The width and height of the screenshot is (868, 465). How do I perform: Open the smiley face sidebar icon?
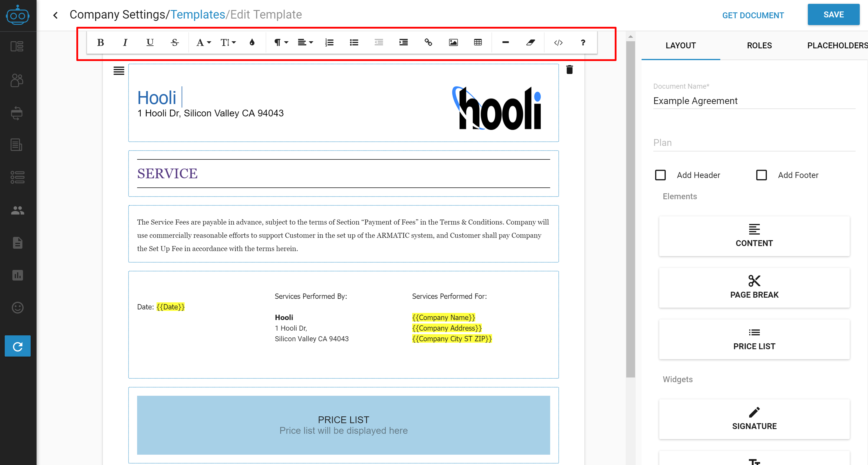17,307
